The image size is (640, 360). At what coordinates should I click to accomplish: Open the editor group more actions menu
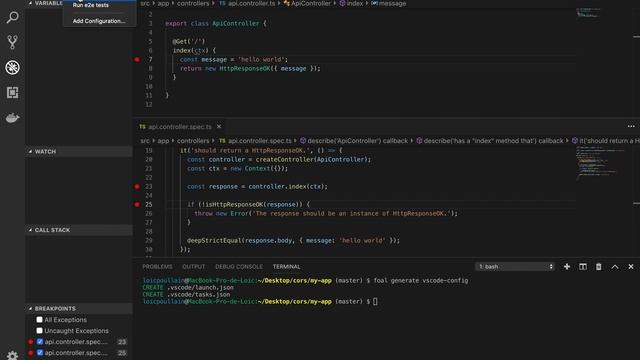(631, 127)
